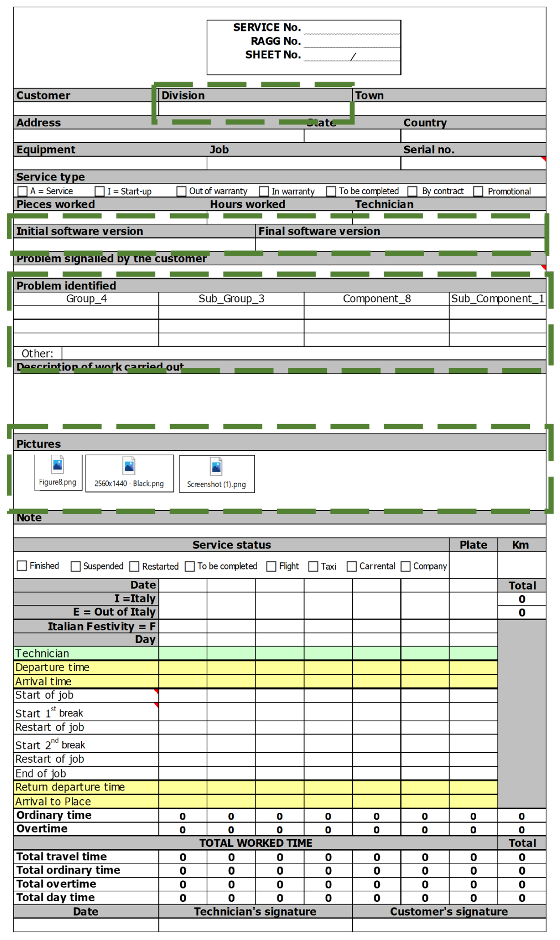560x940 pixels.
Task: Check the Flight travel checkbox
Action: (x=271, y=567)
